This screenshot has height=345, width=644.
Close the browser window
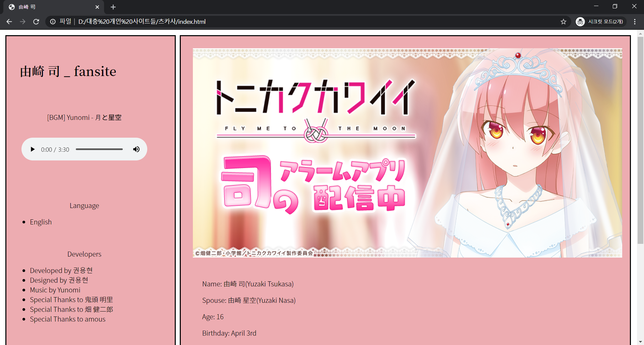pyautogui.click(x=634, y=6)
